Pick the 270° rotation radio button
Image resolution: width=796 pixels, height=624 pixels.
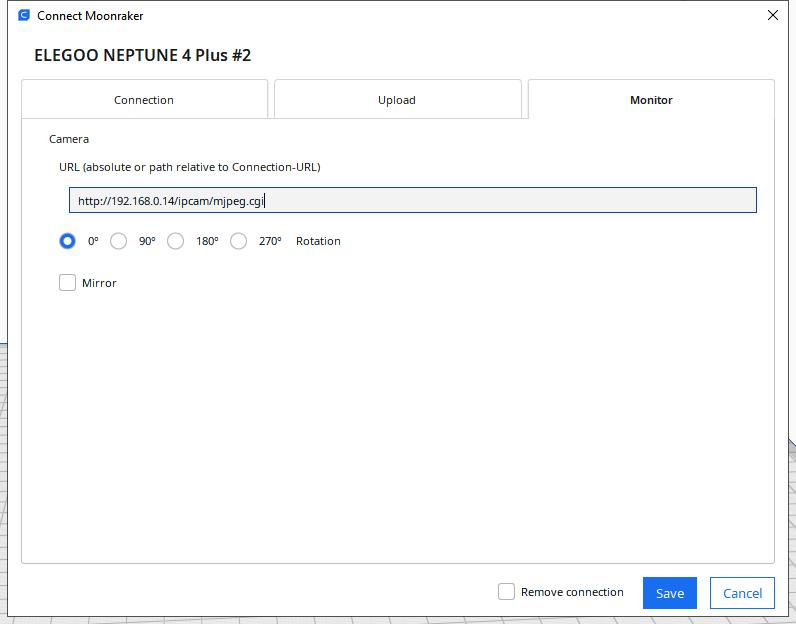point(239,241)
